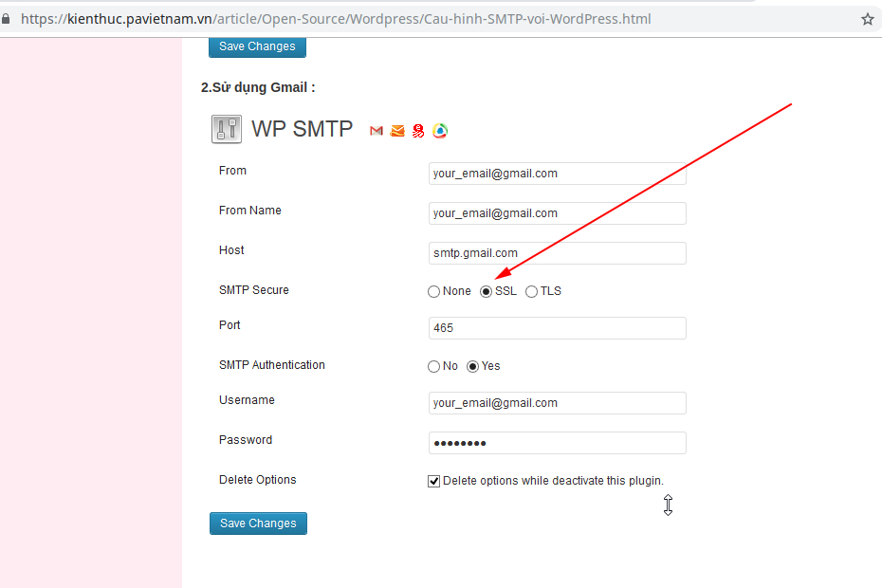Click the orange envelope mail icon
Viewport: 882px width, 588px height.
(x=397, y=131)
